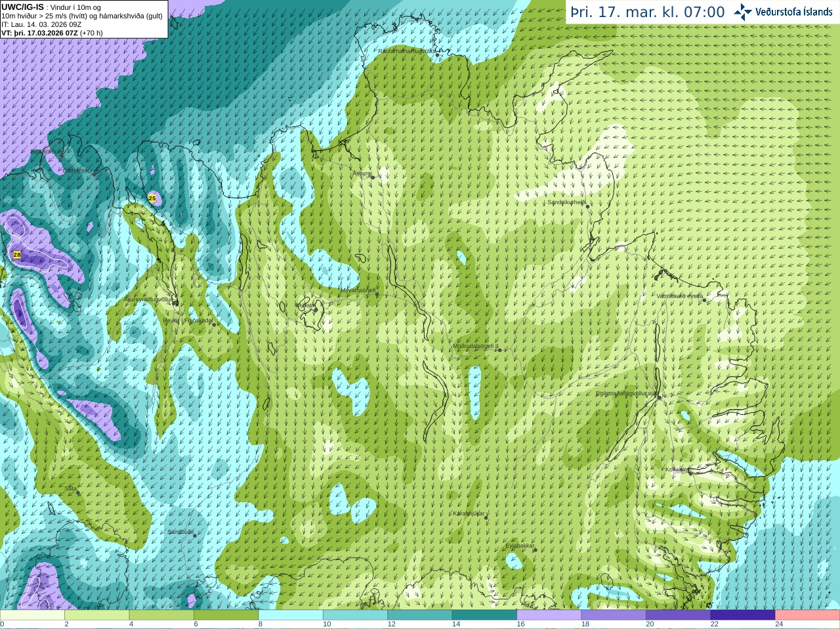Viewport: 840px width, 629px height.
Task: Click the Veðurstofa Íslands logo icon
Action: pos(743,12)
